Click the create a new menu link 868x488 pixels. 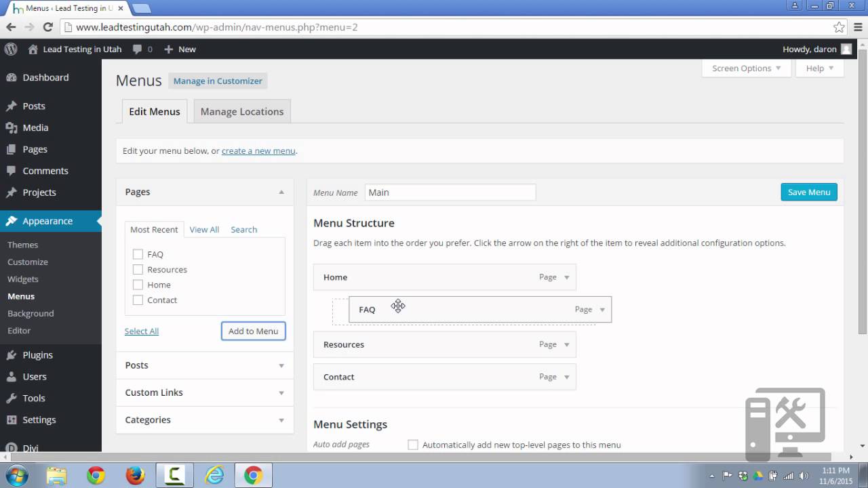[x=258, y=150]
